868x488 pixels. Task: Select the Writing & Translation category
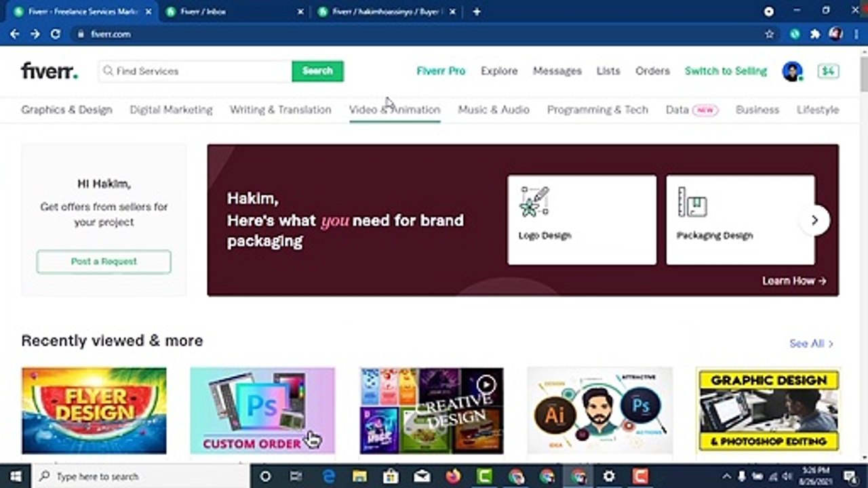281,110
